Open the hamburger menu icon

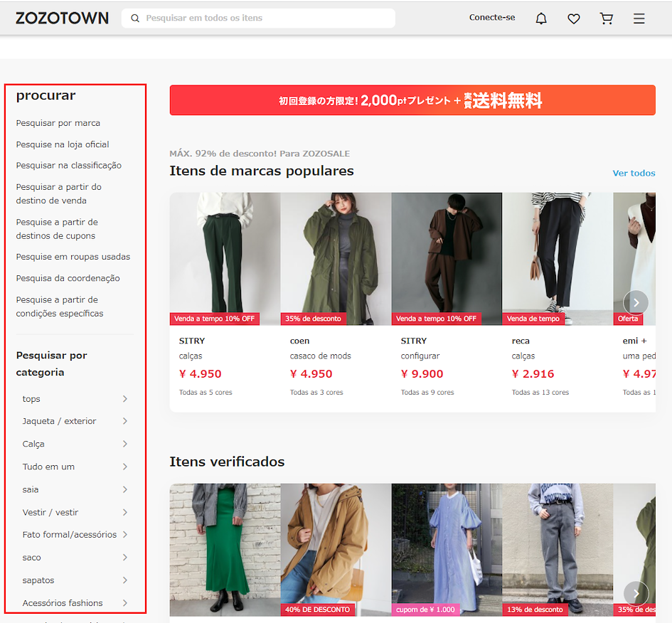click(639, 18)
